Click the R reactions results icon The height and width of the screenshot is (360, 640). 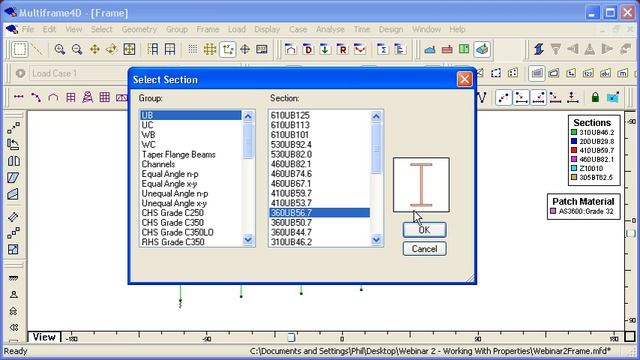(x=342, y=49)
